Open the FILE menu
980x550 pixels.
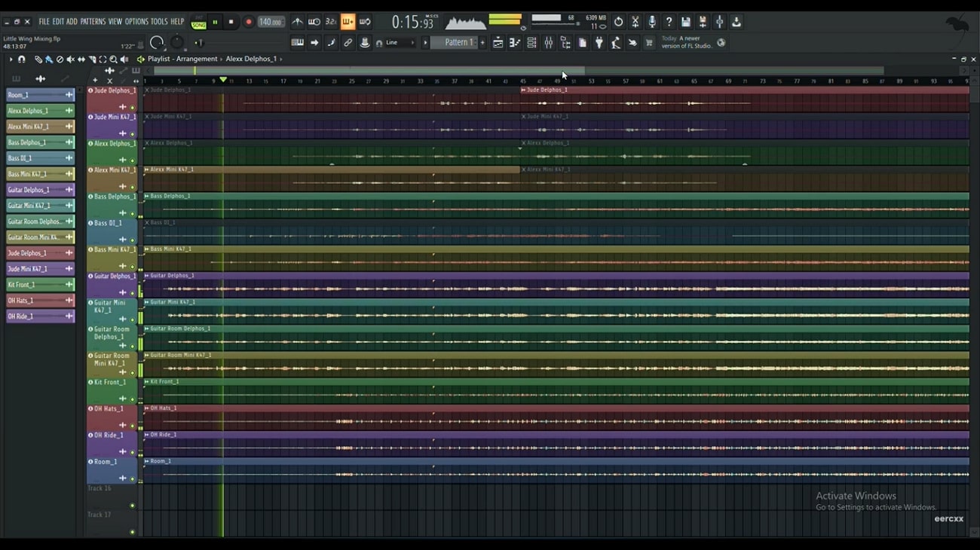44,22
